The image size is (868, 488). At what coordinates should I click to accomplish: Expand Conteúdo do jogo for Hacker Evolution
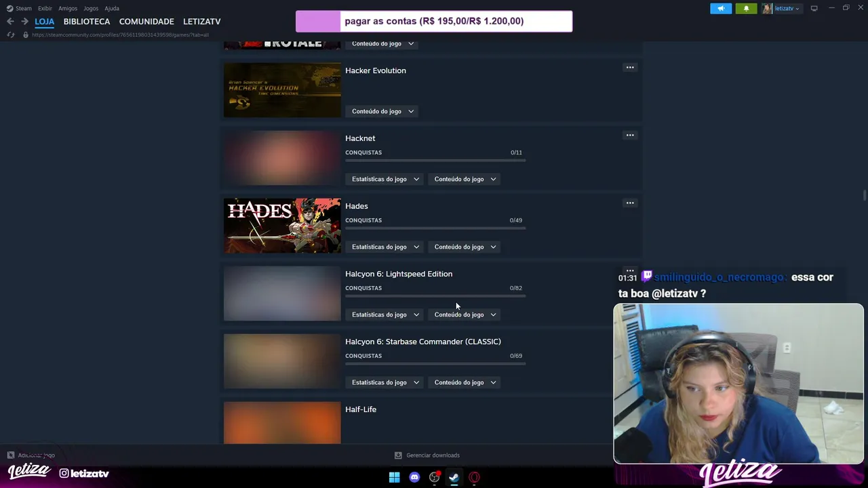[382, 111]
